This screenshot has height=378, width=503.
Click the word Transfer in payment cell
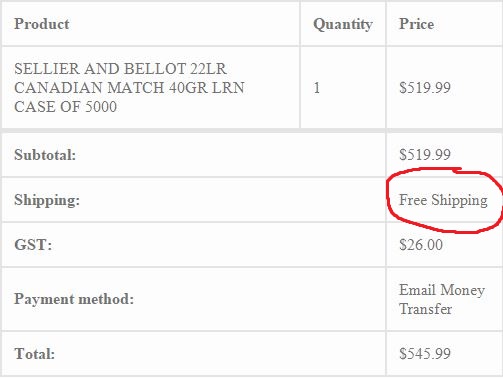click(426, 309)
